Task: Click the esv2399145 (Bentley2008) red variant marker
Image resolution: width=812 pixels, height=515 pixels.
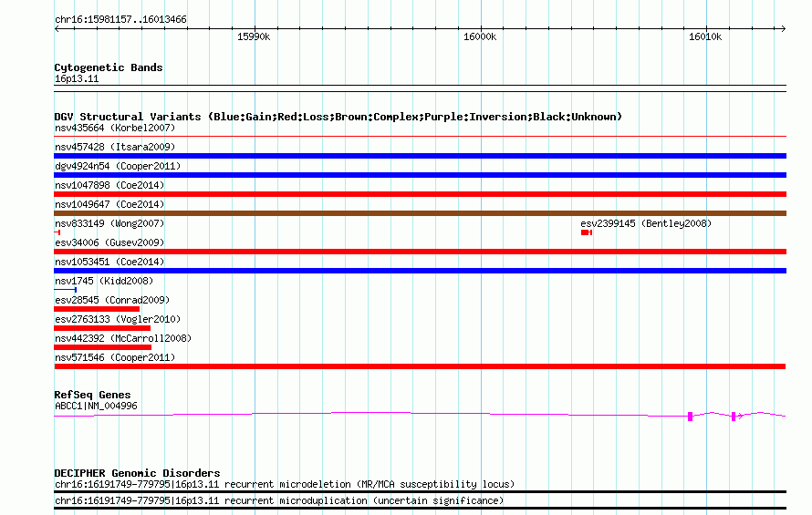Action: coord(587,232)
